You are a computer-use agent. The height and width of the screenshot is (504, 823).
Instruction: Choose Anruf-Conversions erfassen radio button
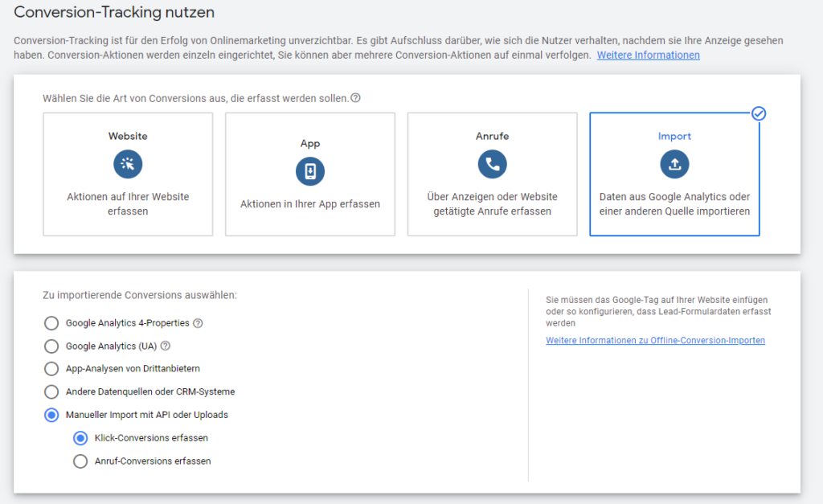80,461
